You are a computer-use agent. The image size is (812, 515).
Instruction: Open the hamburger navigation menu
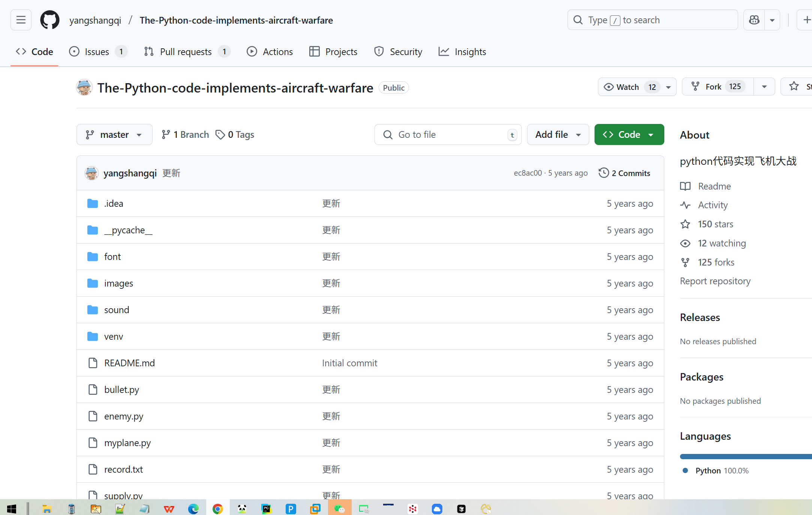pyautogui.click(x=21, y=20)
